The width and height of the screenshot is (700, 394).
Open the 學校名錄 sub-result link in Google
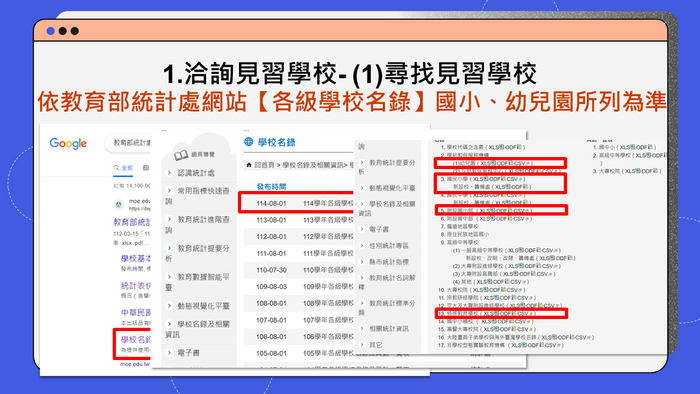136,340
